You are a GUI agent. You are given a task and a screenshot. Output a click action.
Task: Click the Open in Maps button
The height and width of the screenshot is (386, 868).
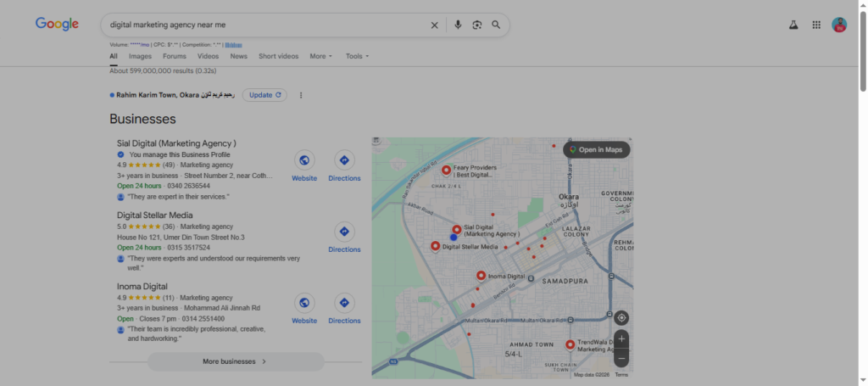coord(596,150)
